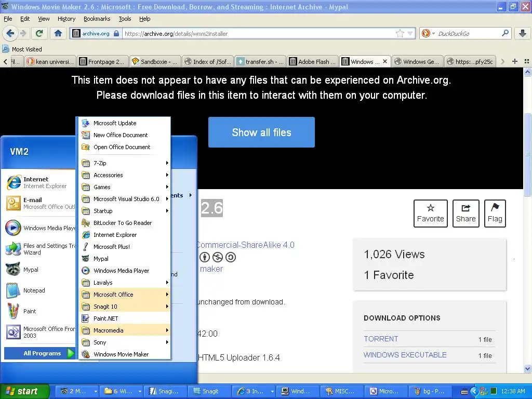Image resolution: width=532 pixels, height=399 pixels.
Task: Go back with the browser Back arrow
Action: [10, 33]
